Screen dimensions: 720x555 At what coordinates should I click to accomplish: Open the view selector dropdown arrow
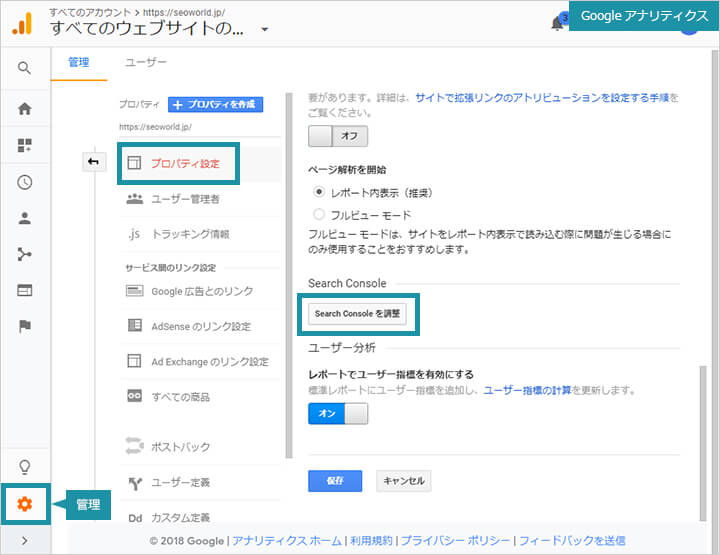pos(264,29)
